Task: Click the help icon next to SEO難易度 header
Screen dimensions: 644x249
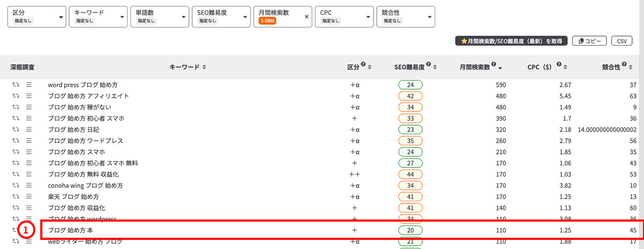Action: coord(428,65)
